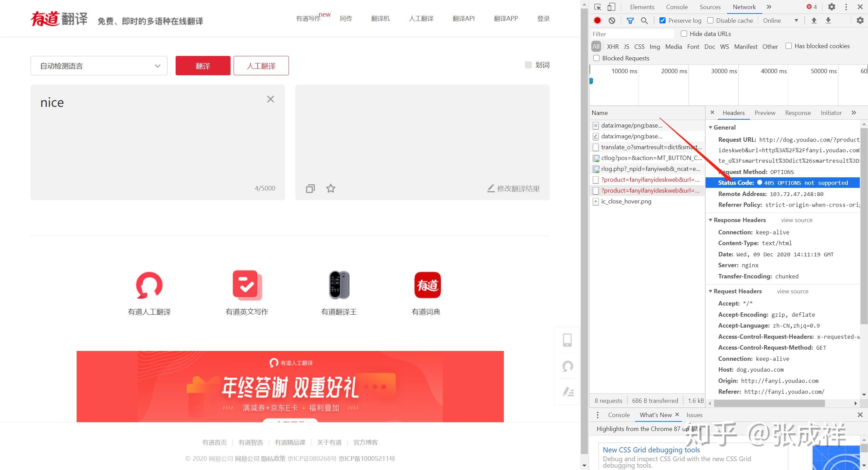868x470 pixels.
Task: Open 有道词典 product icon
Action: click(427, 285)
